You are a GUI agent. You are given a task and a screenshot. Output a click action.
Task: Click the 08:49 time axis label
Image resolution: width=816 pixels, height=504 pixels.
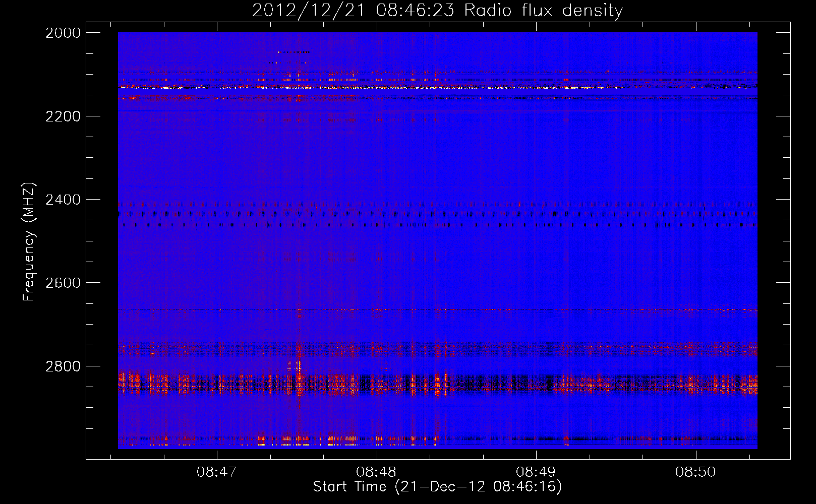click(x=536, y=472)
